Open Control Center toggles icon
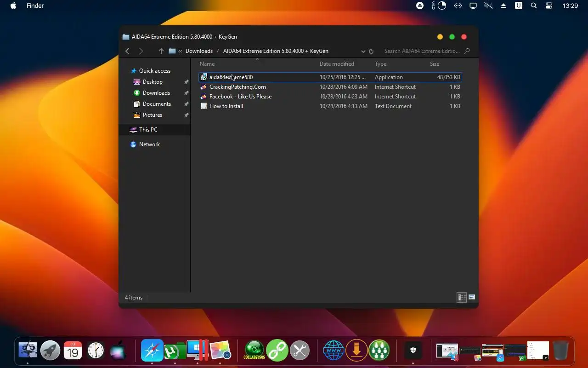588x368 pixels. [549, 6]
